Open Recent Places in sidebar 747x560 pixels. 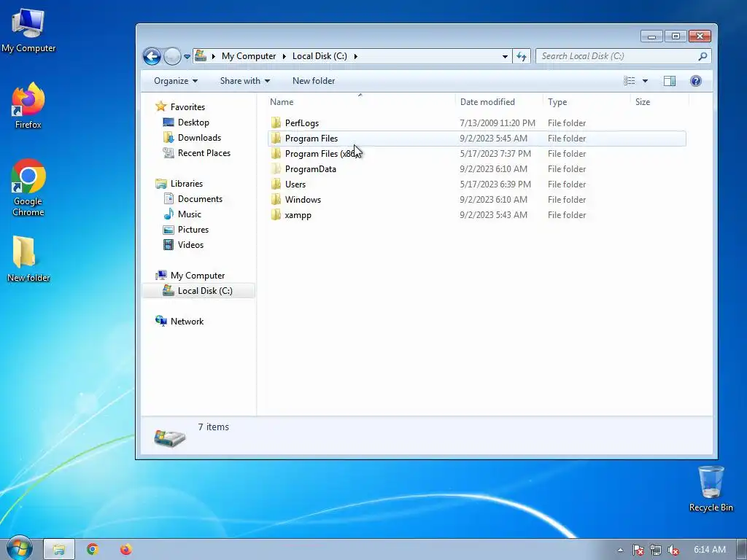pos(204,153)
